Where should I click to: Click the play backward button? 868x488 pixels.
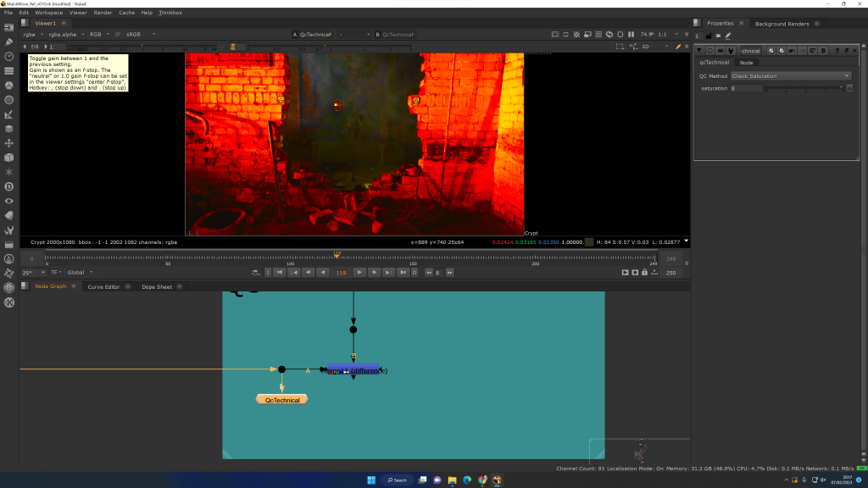coord(323,272)
